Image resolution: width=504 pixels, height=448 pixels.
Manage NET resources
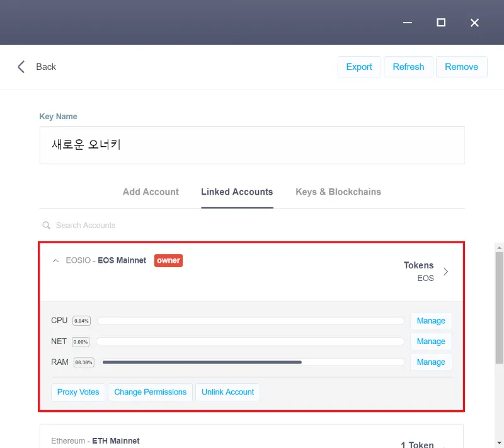pyautogui.click(x=431, y=342)
